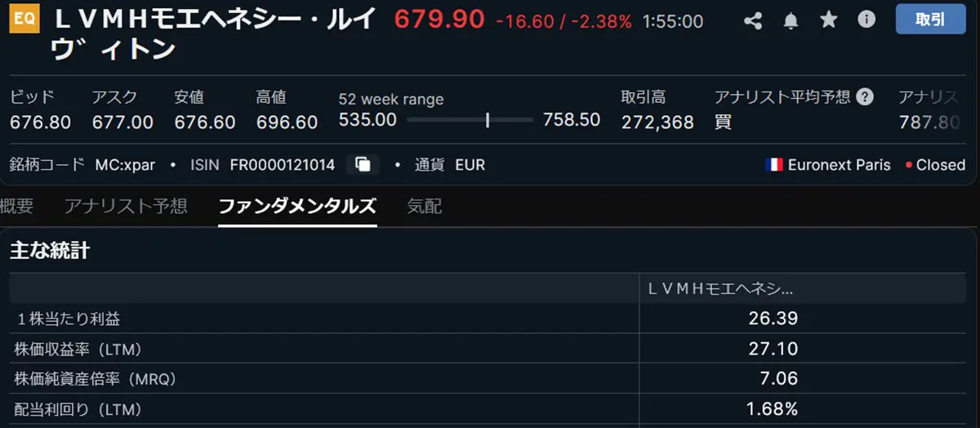The image size is (980, 428).
Task: Click the Euronext Paris exchange label
Action: click(840, 165)
